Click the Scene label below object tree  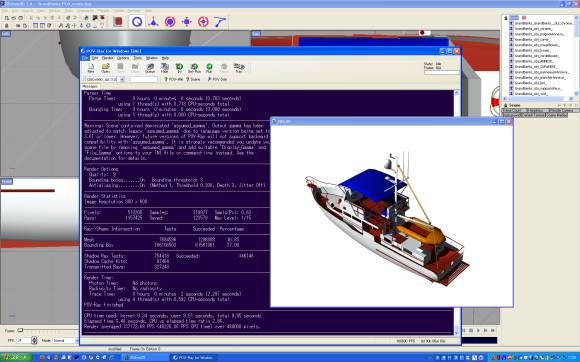point(515,105)
